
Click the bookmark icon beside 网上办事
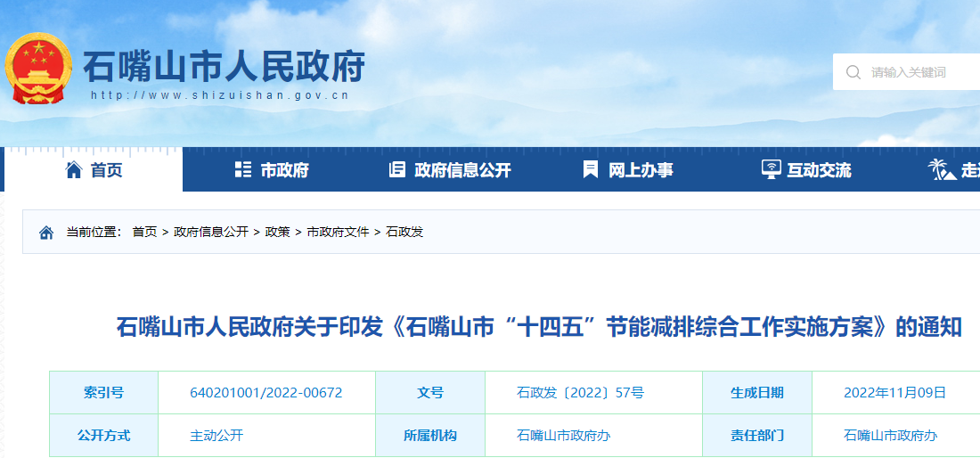[590, 169]
